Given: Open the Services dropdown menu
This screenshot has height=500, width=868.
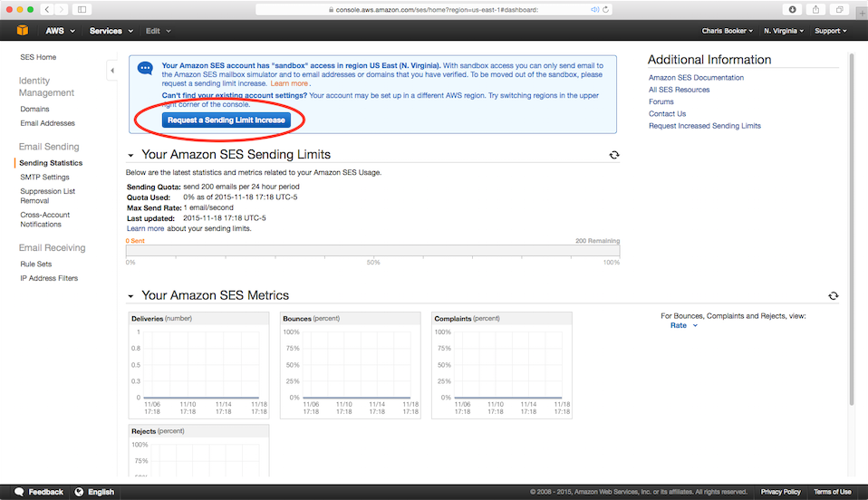Looking at the screenshot, I should [x=111, y=31].
